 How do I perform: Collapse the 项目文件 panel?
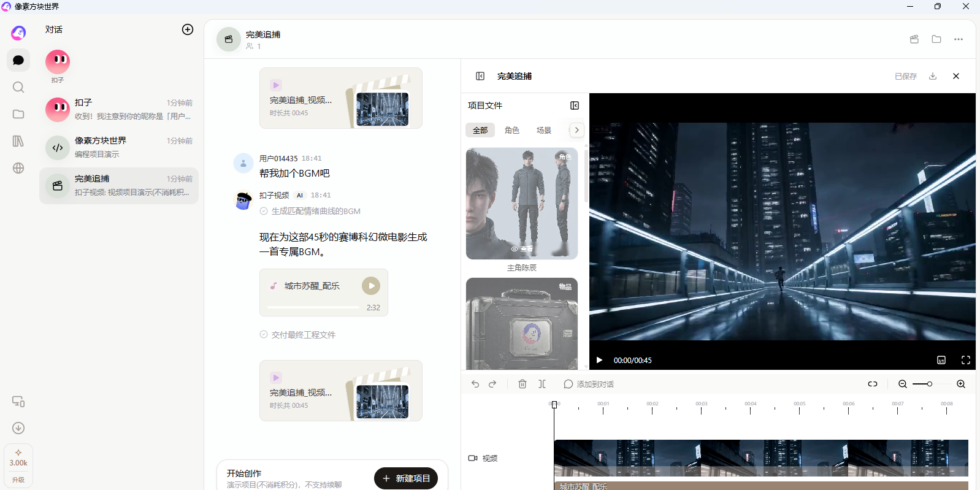pos(575,105)
